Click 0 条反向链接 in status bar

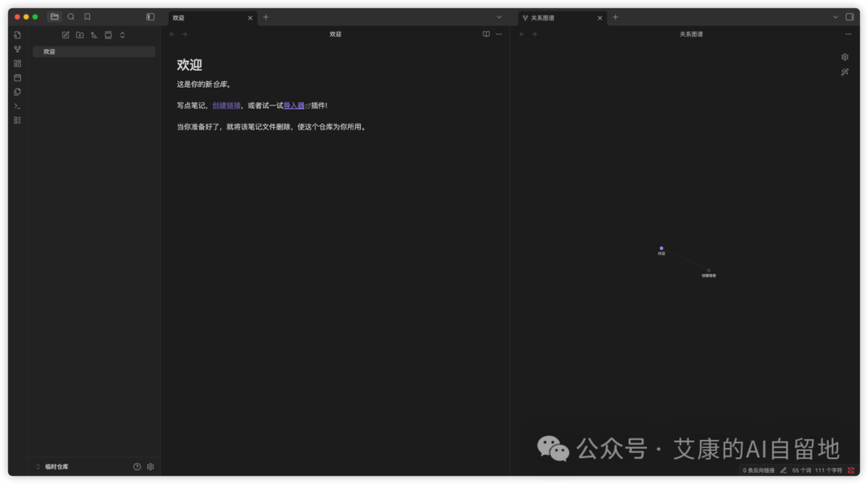pos(759,470)
